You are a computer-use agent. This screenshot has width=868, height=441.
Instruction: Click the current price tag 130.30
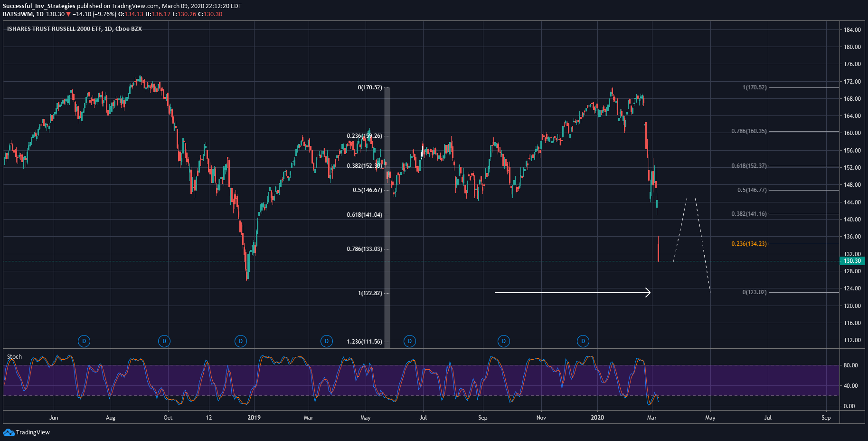852,261
